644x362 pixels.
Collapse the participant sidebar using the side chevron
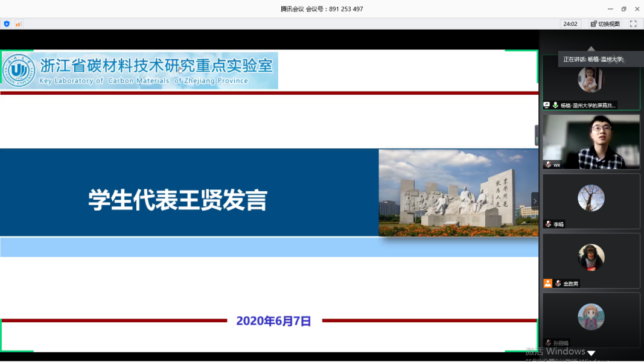pos(534,201)
